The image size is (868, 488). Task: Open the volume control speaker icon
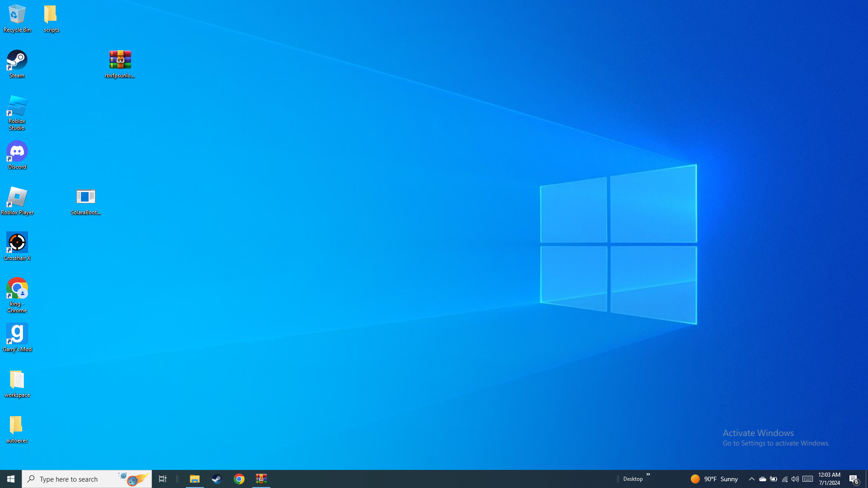(x=795, y=479)
